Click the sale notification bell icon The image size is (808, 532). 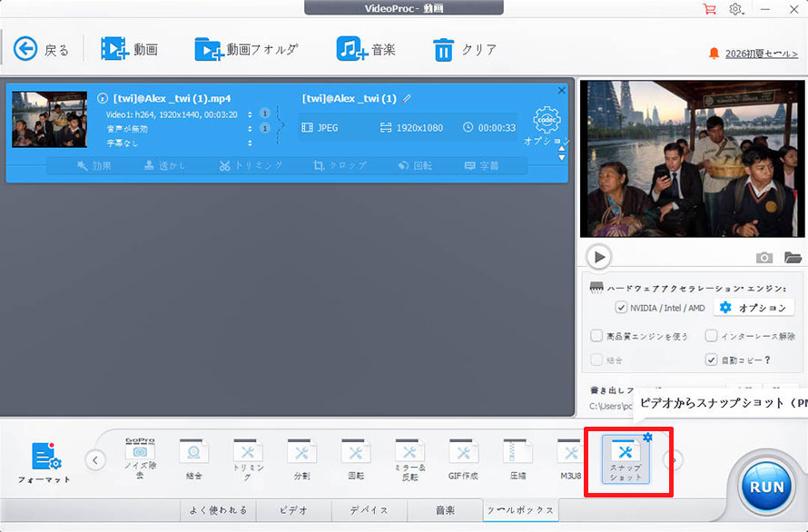click(714, 53)
